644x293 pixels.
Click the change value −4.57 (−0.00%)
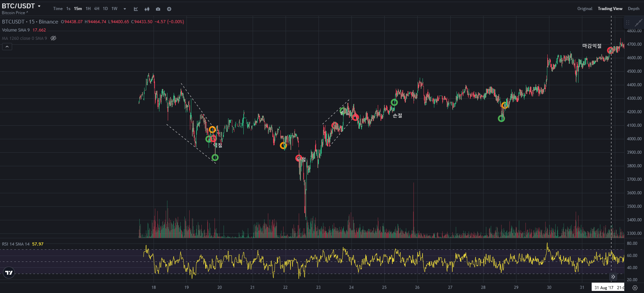tap(169, 22)
